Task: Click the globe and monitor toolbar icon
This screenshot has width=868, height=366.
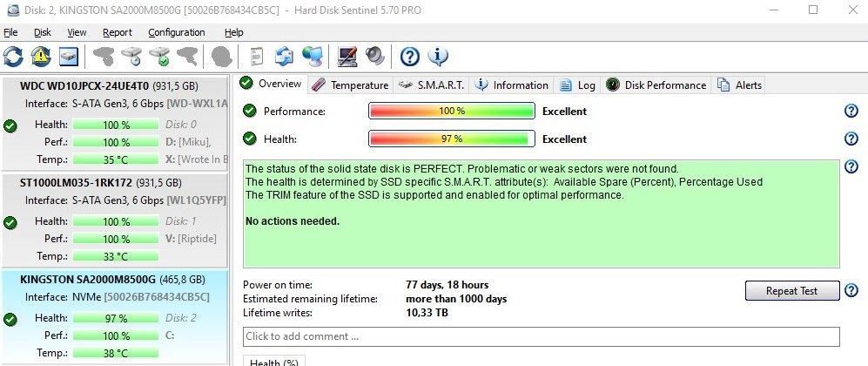Action: (312, 57)
